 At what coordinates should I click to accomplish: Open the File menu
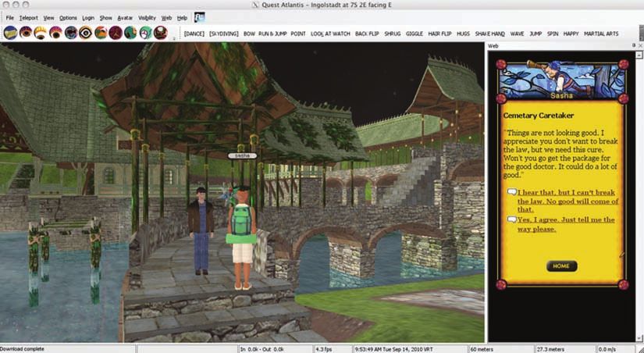coord(10,18)
